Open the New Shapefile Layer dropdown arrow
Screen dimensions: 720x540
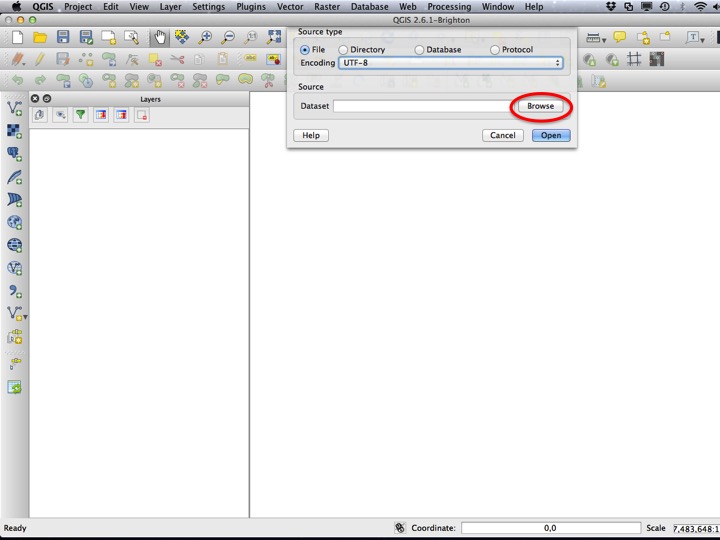(25, 317)
